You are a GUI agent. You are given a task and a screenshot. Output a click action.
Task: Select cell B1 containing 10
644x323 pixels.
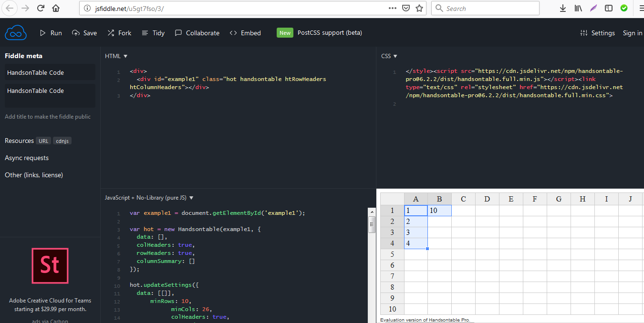coord(440,211)
